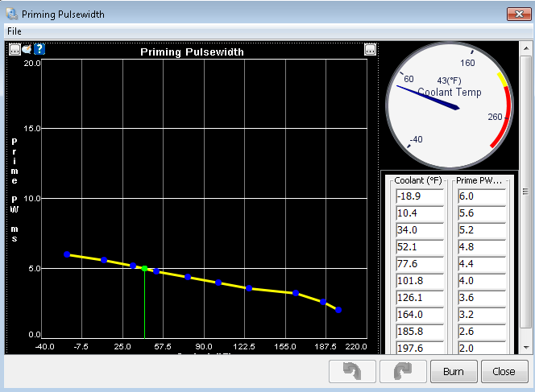Close the Priming Pulsewidth window

516,14
